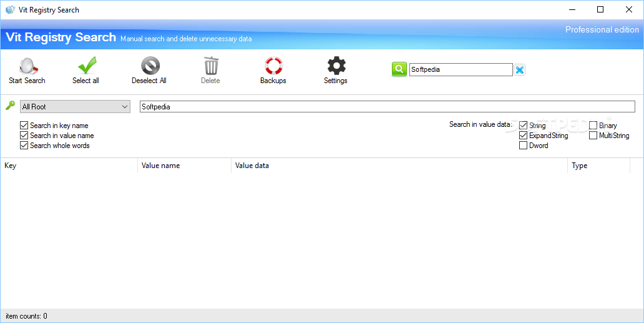Click the green quick search button
The height and width of the screenshot is (323, 644).
(399, 69)
